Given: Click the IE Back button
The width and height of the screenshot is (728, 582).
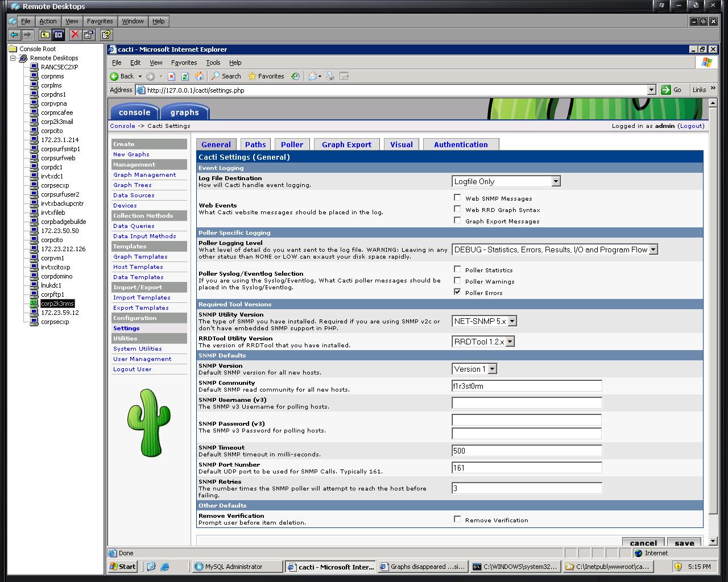Looking at the screenshot, I should [122, 76].
